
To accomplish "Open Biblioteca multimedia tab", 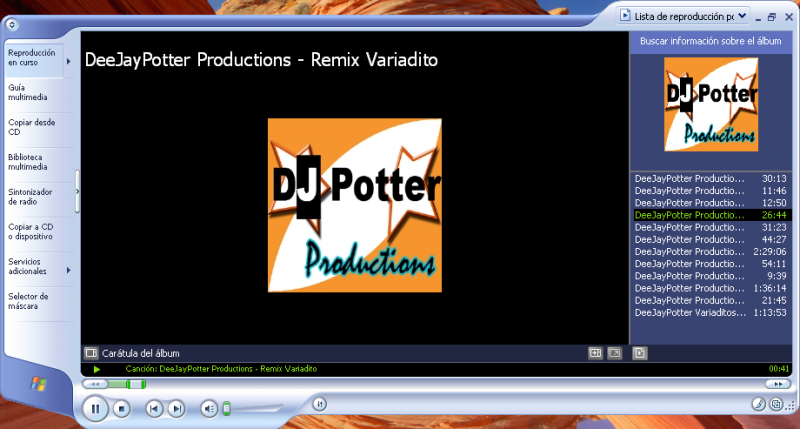I will (39, 162).
